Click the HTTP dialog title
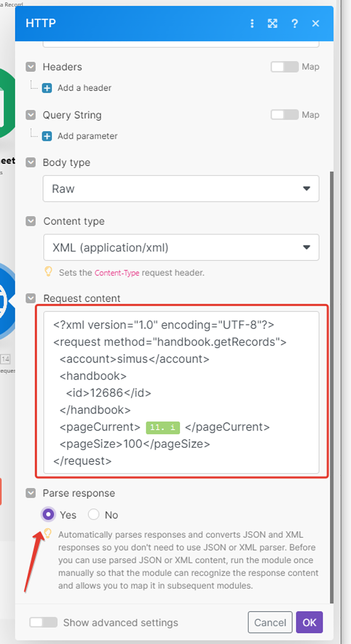 (x=41, y=23)
